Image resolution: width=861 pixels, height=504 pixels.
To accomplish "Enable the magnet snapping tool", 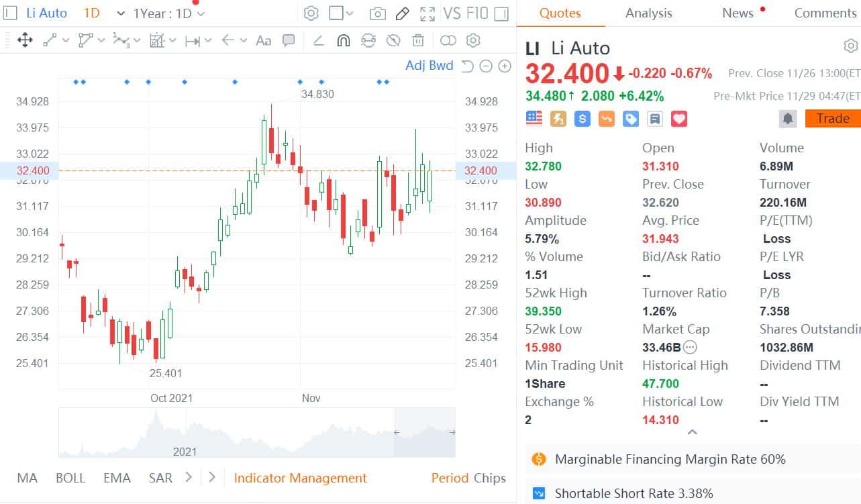I will (344, 40).
